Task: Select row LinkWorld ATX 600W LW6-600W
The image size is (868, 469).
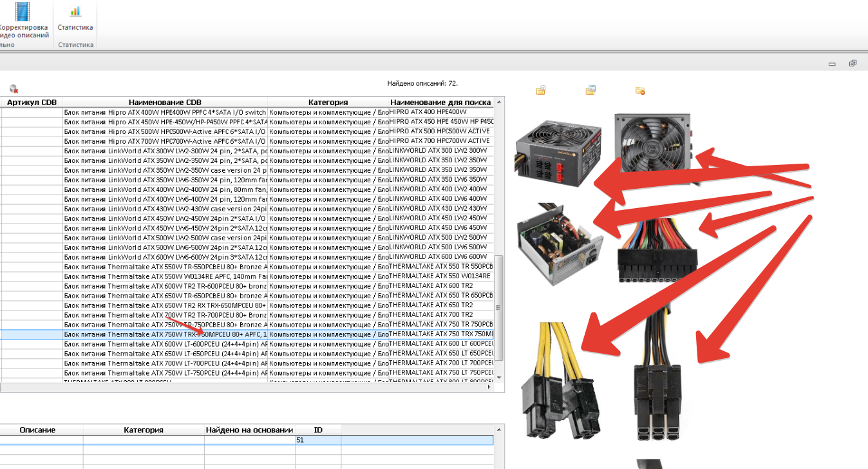Action: tap(247, 257)
